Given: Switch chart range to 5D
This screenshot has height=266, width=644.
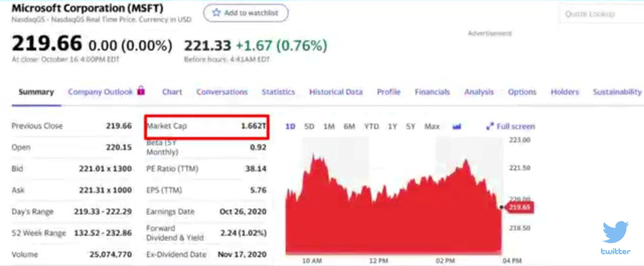Looking at the screenshot, I should pos(309,127).
